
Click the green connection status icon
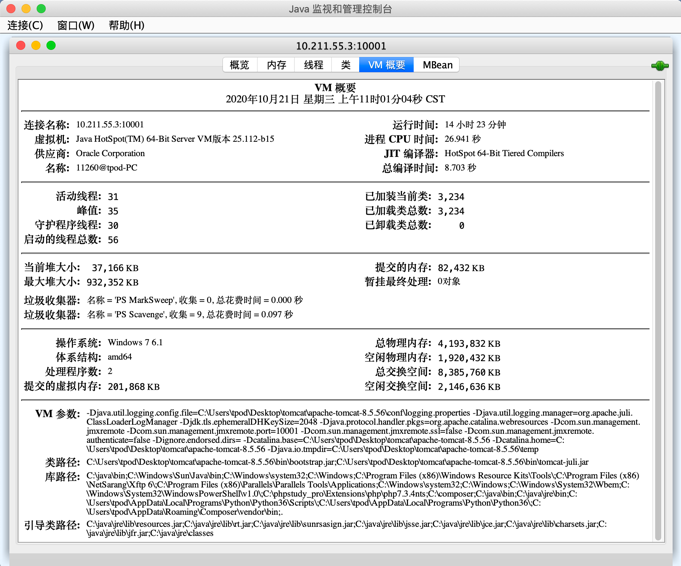659,65
